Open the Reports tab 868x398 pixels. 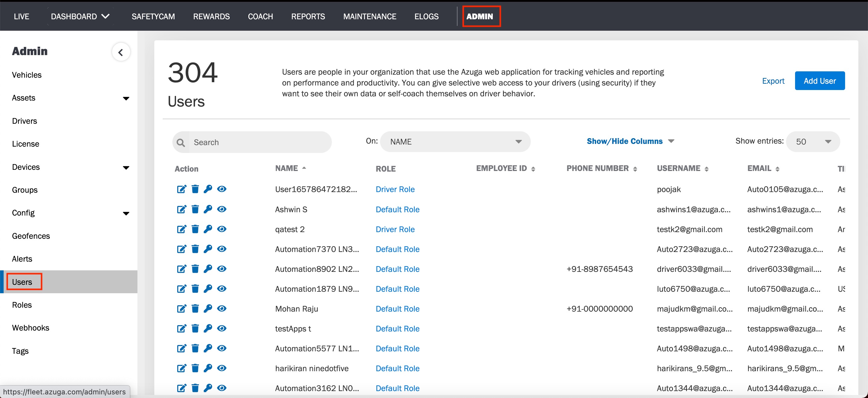[308, 16]
